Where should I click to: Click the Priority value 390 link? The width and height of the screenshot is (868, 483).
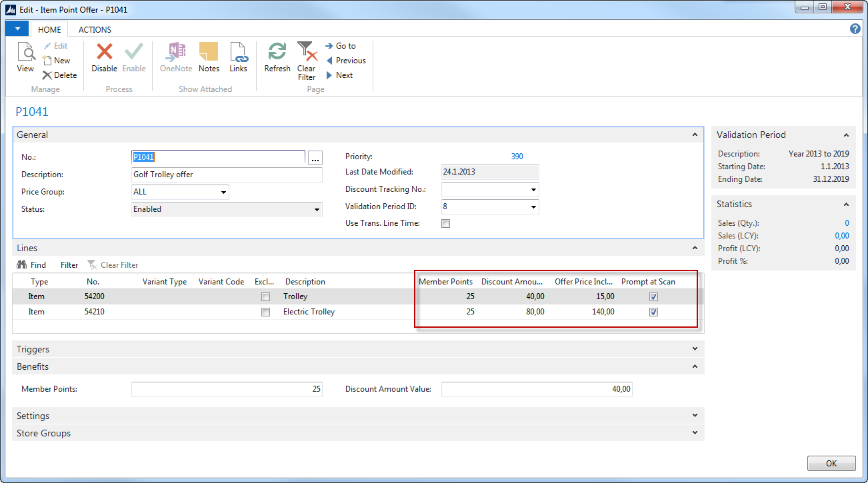517,157
